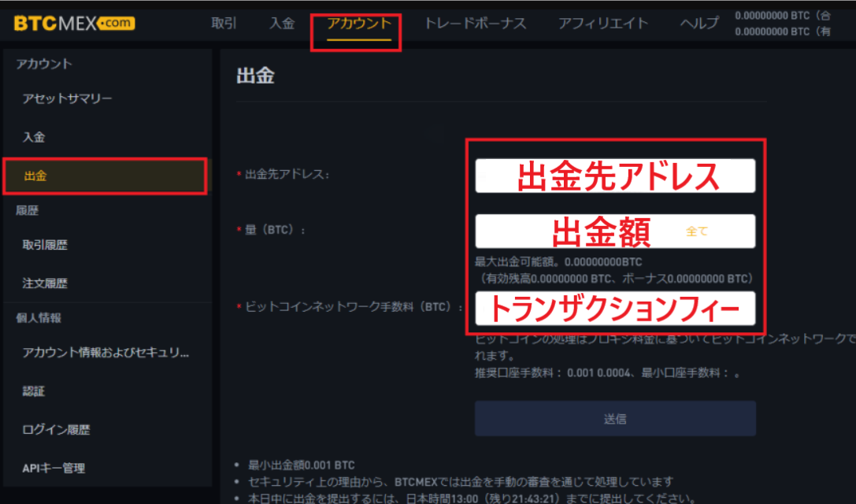856x504 pixels.
Task: Open the ヘルプ menu
Action: tap(699, 23)
